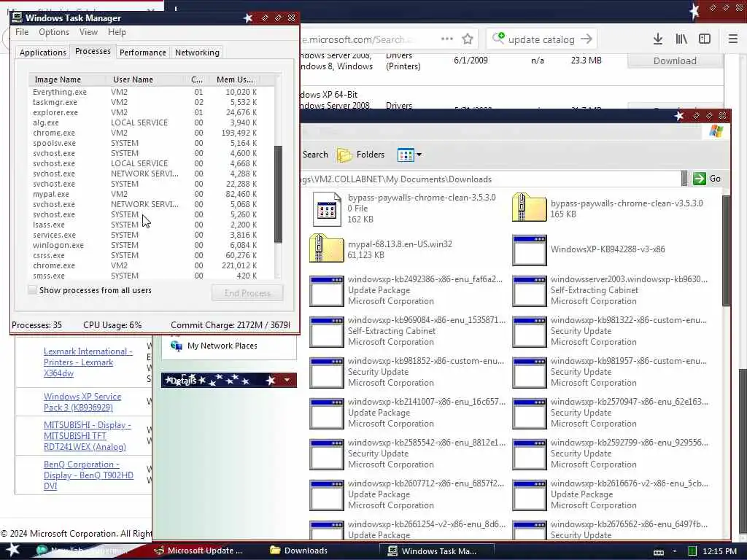The height and width of the screenshot is (560, 747).
Task: Select the windowsxp-kb2607712-x86-enu file icon
Action: click(x=326, y=495)
